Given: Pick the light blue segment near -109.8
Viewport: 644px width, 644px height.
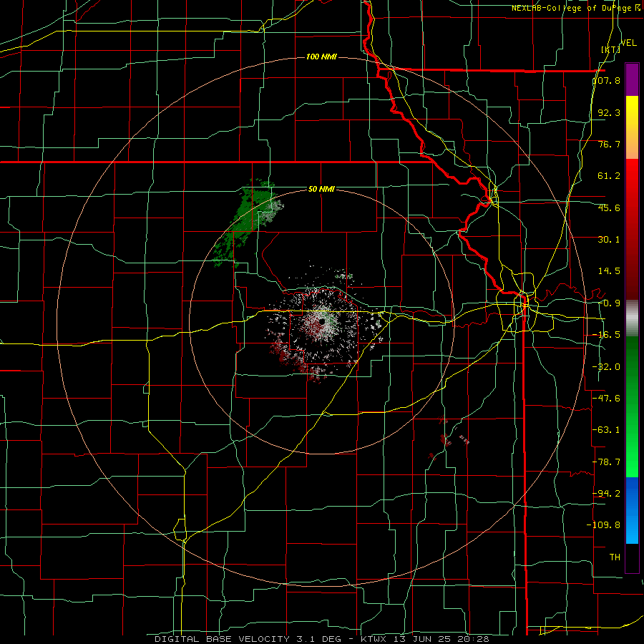Looking at the screenshot, I should point(632,528).
